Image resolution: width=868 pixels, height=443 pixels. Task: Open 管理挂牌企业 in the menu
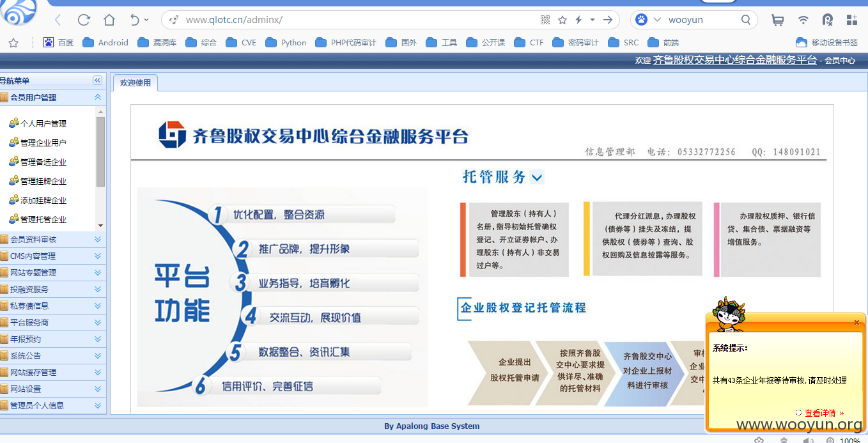click(43, 181)
